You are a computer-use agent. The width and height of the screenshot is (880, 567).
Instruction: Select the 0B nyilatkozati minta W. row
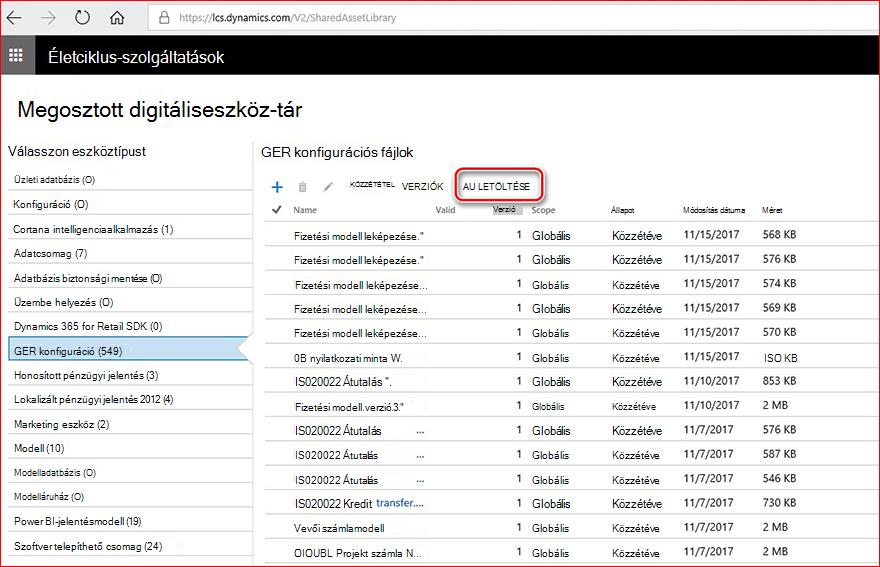coord(571,357)
